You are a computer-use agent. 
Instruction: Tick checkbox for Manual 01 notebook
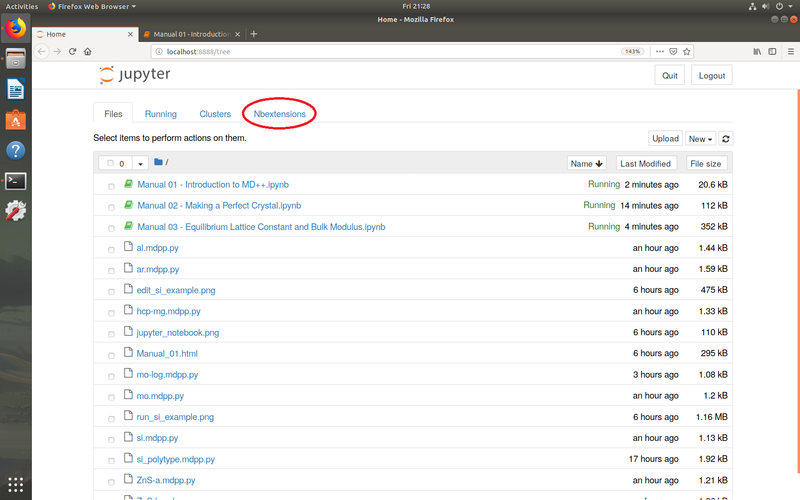click(x=111, y=186)
